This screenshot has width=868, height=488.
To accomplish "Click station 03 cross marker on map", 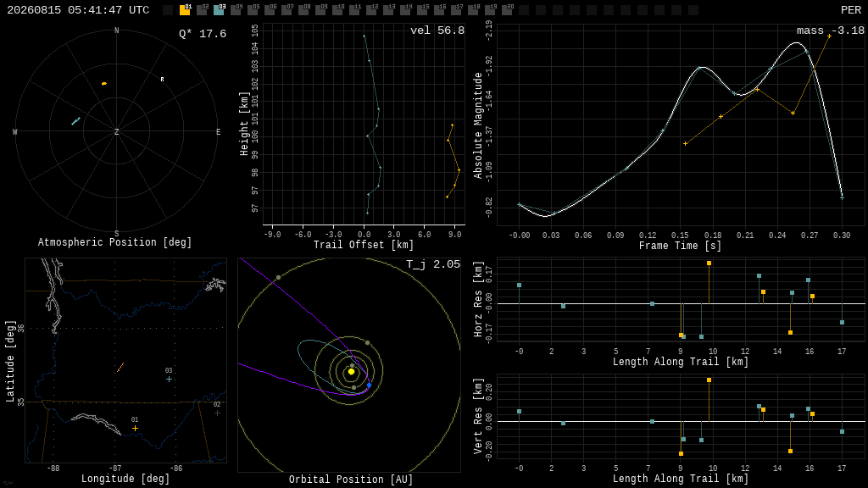I will 169,379.
